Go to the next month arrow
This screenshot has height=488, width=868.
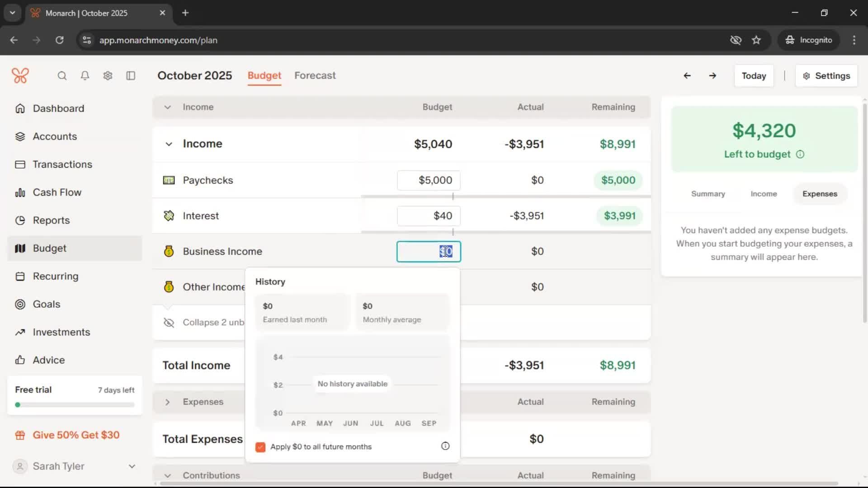712,76
